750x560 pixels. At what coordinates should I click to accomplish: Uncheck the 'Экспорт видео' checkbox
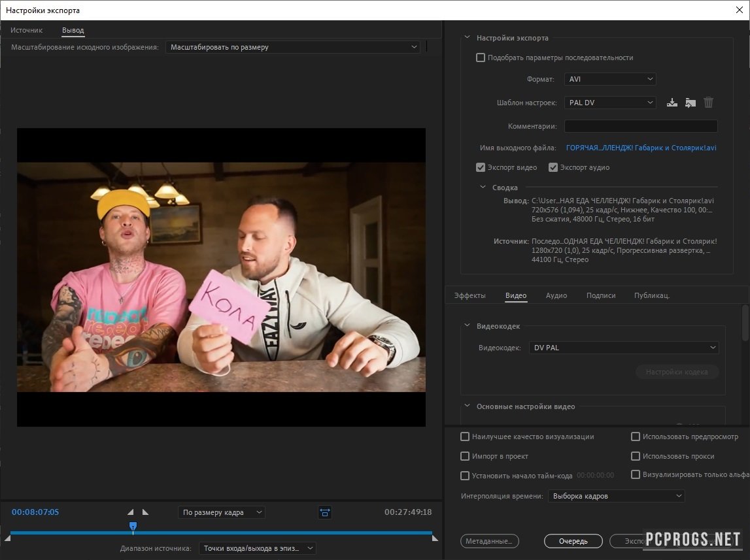pos(481,167)
